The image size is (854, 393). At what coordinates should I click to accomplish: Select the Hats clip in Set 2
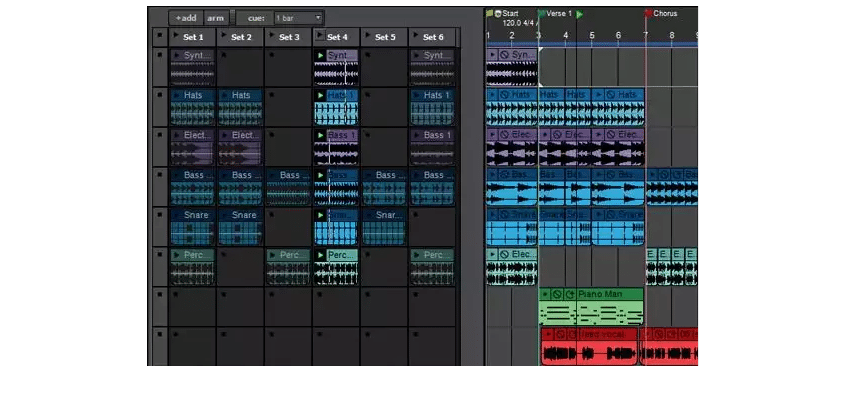click(x=240, y=107)
